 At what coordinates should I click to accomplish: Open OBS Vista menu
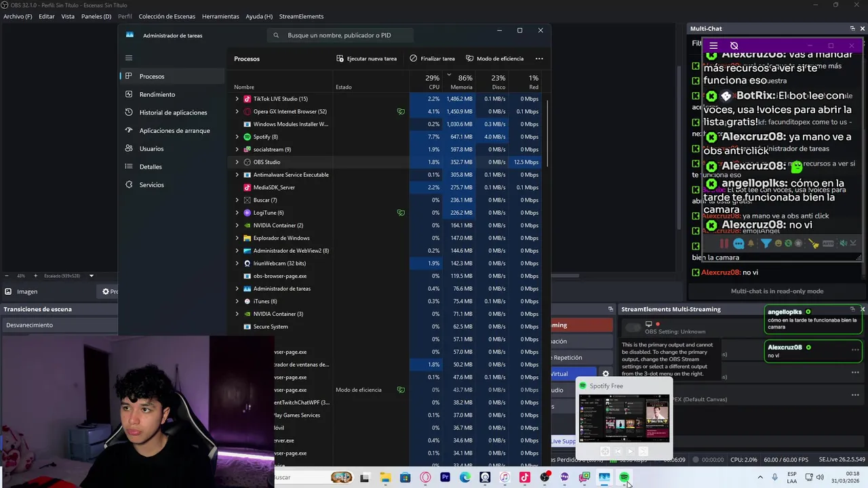[x=68, y=16]
